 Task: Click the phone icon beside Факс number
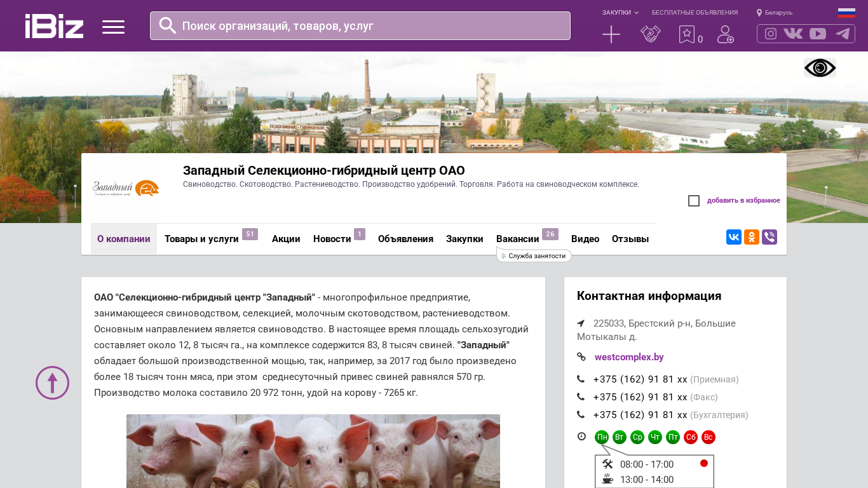pos(581,397)
